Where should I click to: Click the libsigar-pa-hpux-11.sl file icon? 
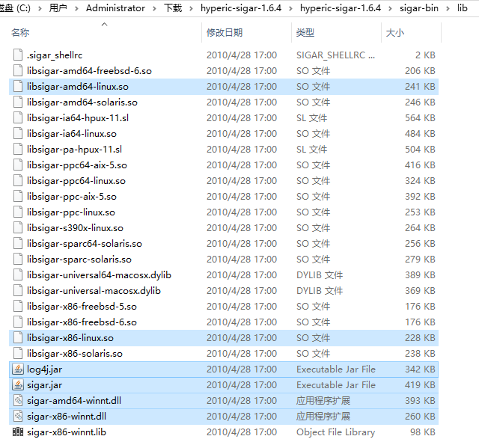tap(18, 150)
